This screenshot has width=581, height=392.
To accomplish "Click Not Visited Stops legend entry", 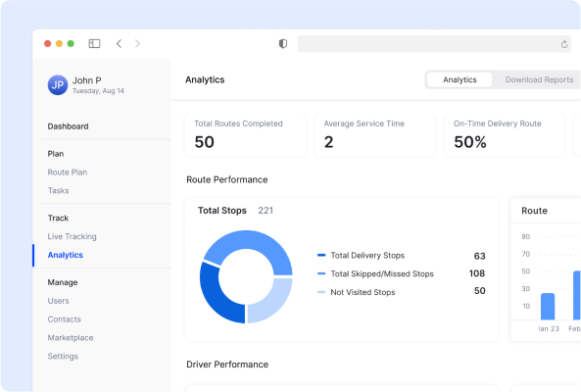I will pos(356,292).
